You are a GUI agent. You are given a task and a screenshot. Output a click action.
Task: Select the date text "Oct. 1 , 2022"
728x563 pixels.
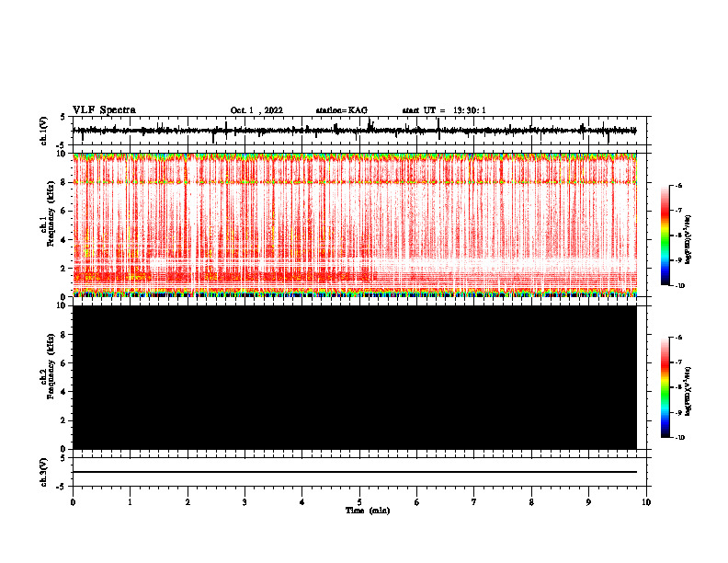(x=256, y=110)
